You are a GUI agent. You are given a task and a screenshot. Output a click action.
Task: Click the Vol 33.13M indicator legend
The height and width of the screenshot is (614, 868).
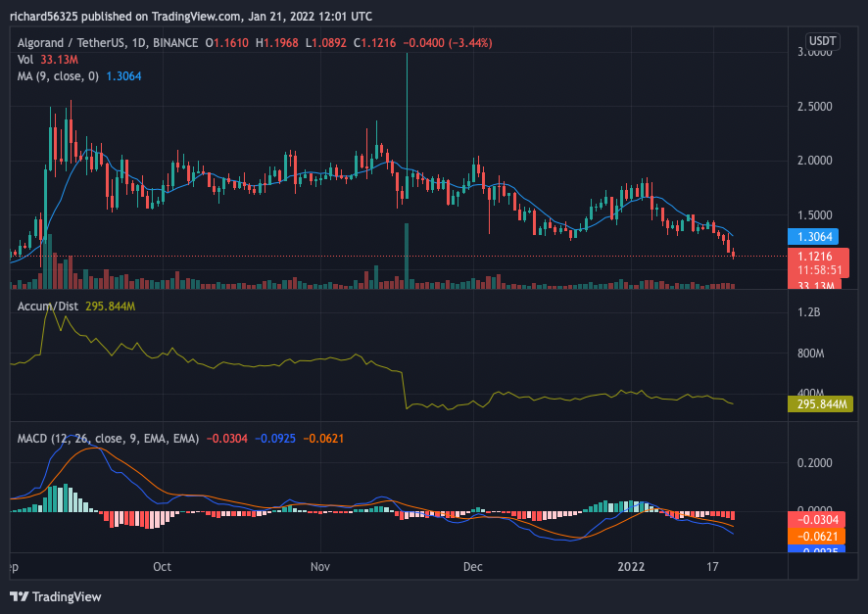point(48,59)
